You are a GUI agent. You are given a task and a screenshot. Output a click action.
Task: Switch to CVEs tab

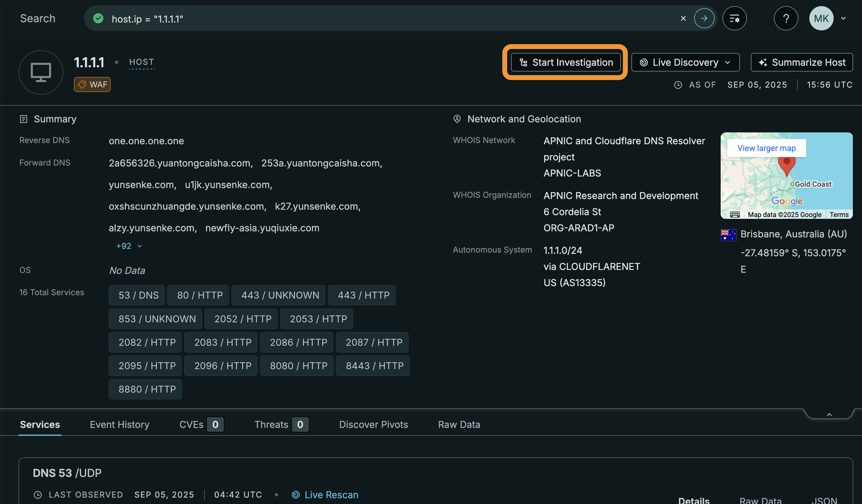pyautogui.click(x=201, y=425)
